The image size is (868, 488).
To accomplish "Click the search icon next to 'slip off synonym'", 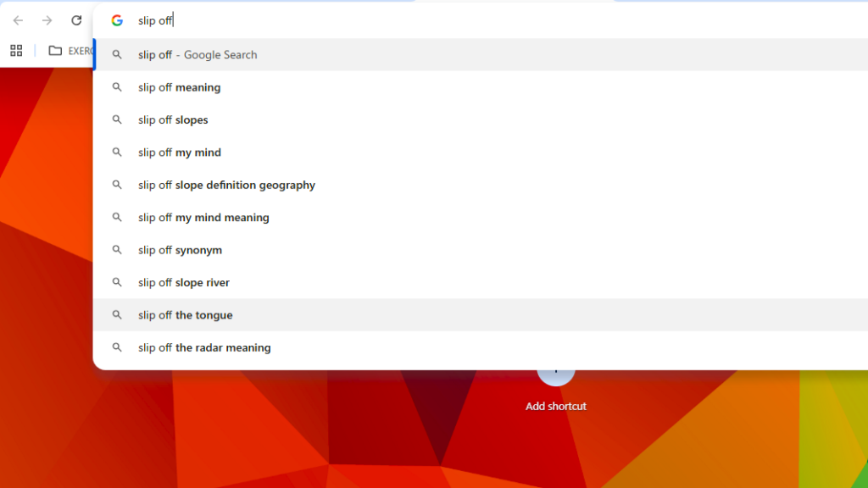I will pyautogui.click(x=117, y=250).
